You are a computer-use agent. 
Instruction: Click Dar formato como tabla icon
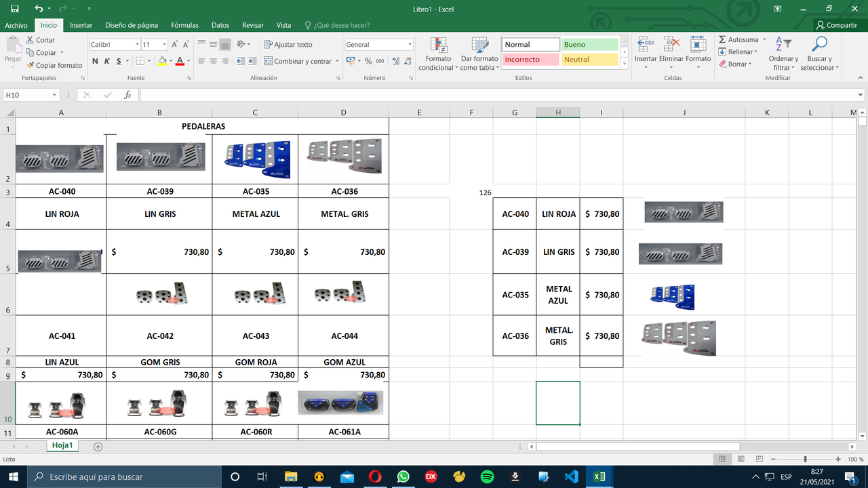tap(479, 45)
